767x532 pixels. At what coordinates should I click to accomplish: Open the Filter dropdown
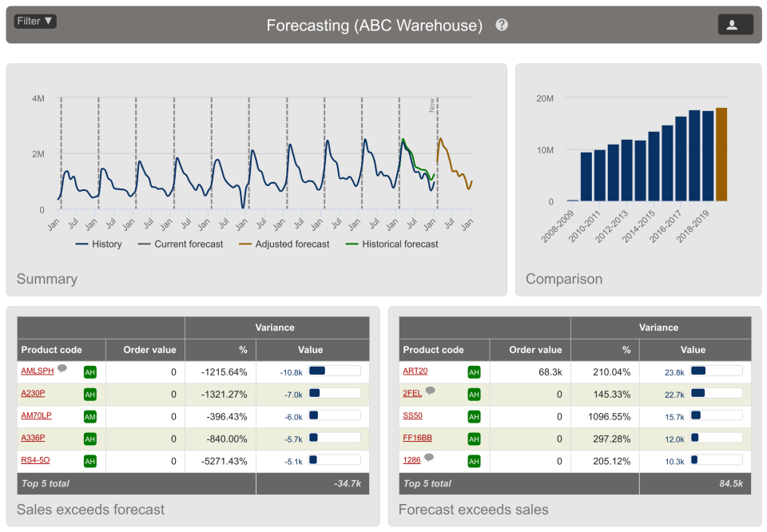pyautogui.click(x=34, y=21)
